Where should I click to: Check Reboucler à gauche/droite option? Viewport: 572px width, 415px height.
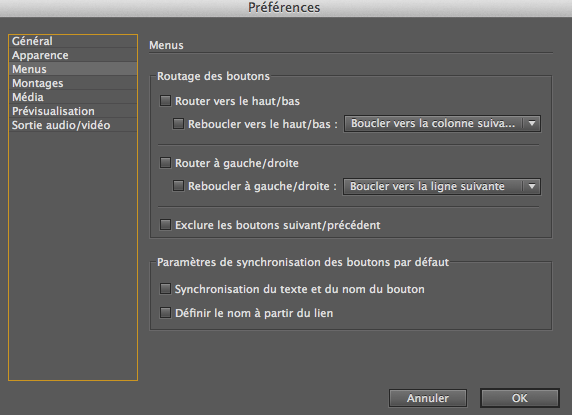pyautogui.click(x=178, y=186)
